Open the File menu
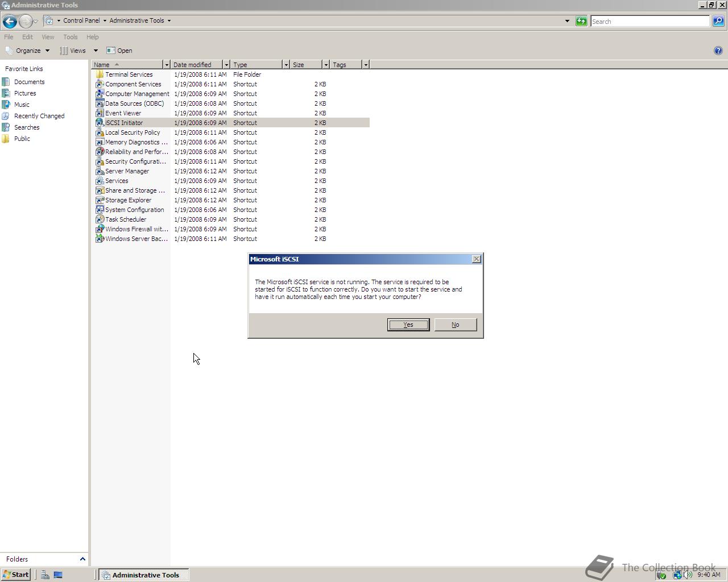 tap(9, 37)
